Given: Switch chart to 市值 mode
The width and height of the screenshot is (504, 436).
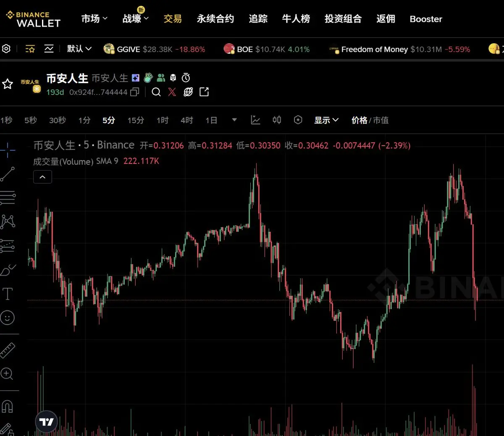Looking at the screenshot, I should pos(381,120).
